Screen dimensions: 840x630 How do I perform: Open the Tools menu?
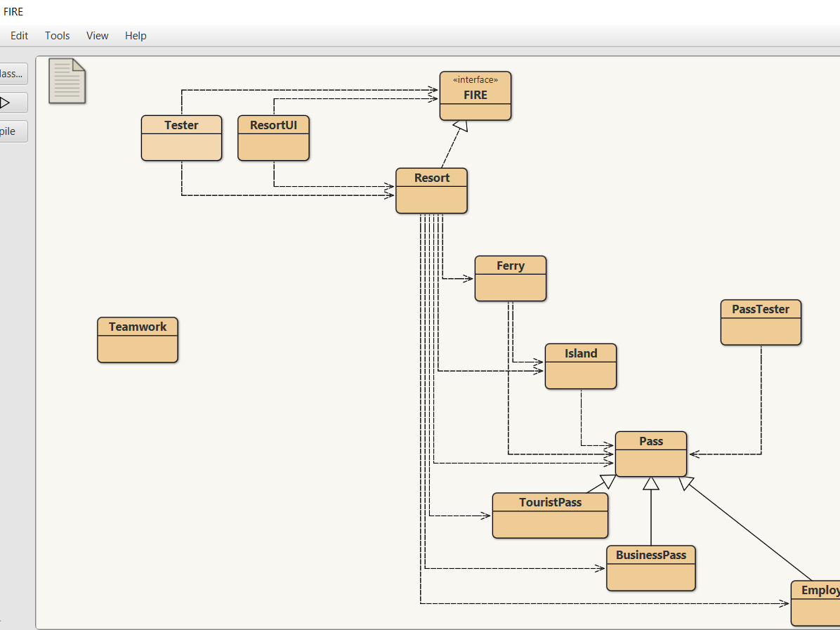pyautogui.click(x=58, y=36)
